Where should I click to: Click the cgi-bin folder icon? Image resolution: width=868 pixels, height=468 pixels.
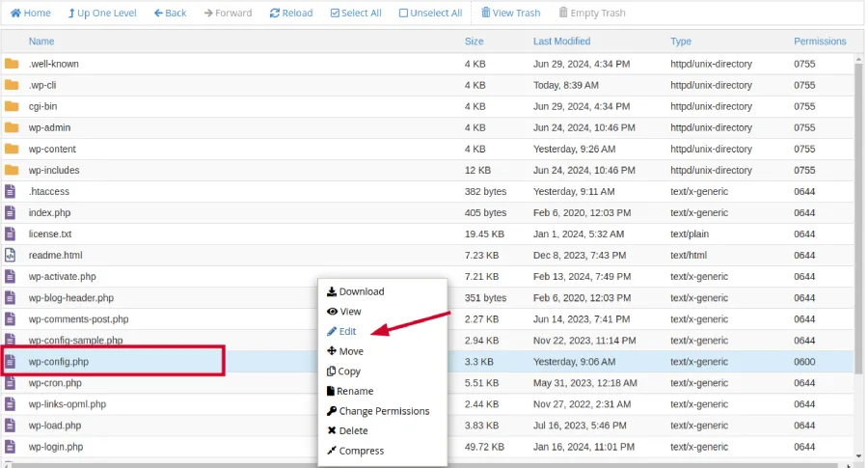[12, 106]
